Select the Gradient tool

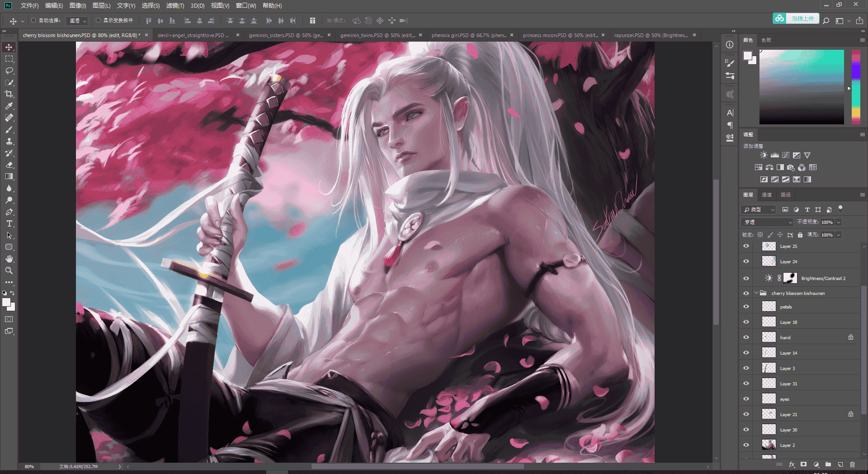point(9,176)
